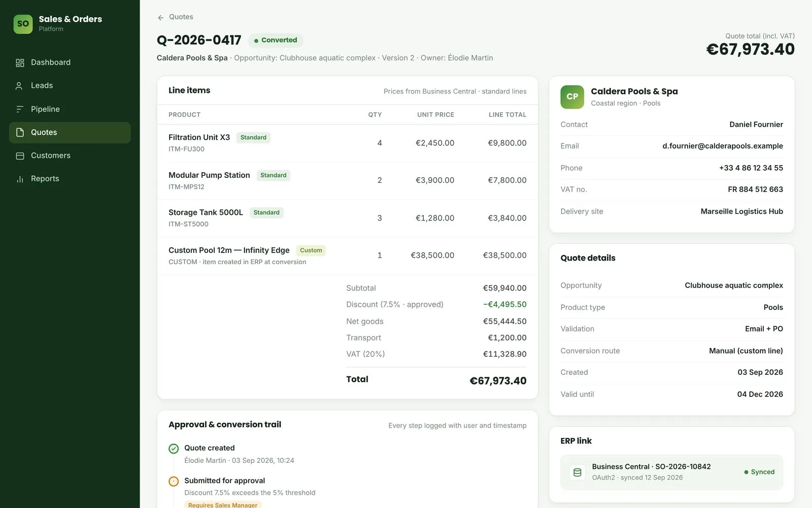Click the Marseille Logistics Hub delivery site

pos(741,211)
